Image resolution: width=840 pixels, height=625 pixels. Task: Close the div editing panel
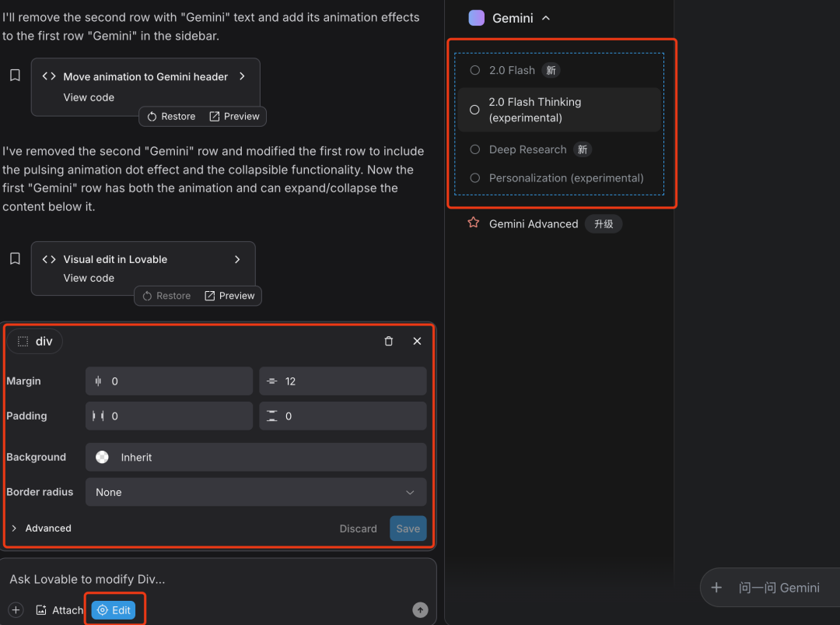pyautogui.click(x=418, y=341)
